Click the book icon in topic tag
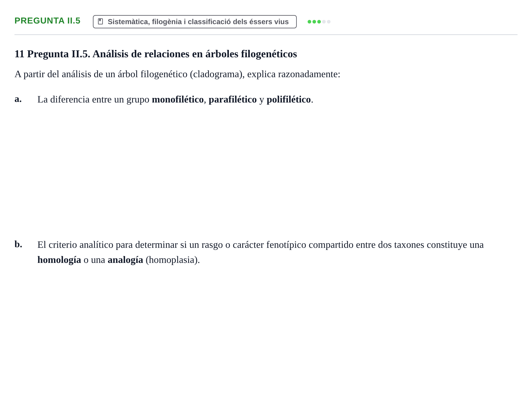This screenshot has width=532, height=404. 100,22
